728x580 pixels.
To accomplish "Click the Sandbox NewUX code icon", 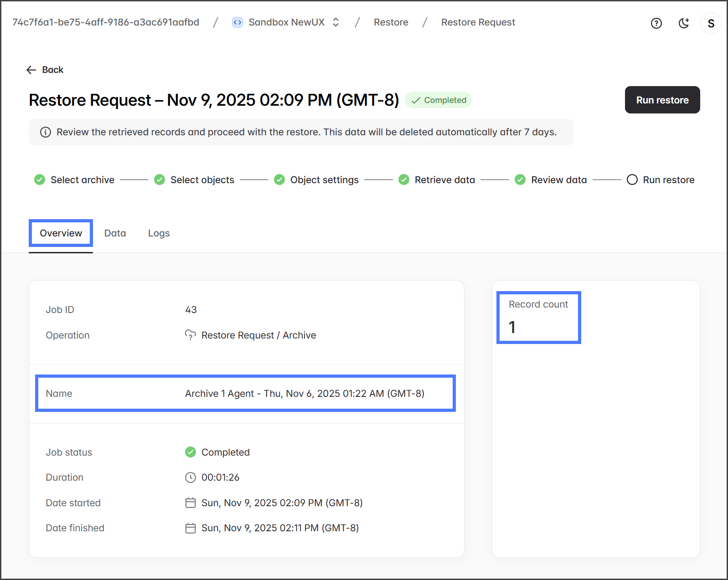I will click(x=238, y=22).
